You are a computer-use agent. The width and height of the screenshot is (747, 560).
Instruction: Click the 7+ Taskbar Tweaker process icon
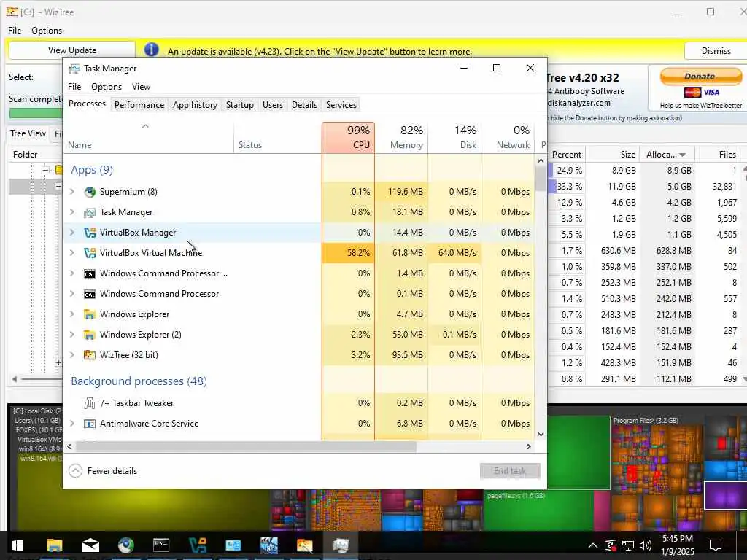pos(90,403)
